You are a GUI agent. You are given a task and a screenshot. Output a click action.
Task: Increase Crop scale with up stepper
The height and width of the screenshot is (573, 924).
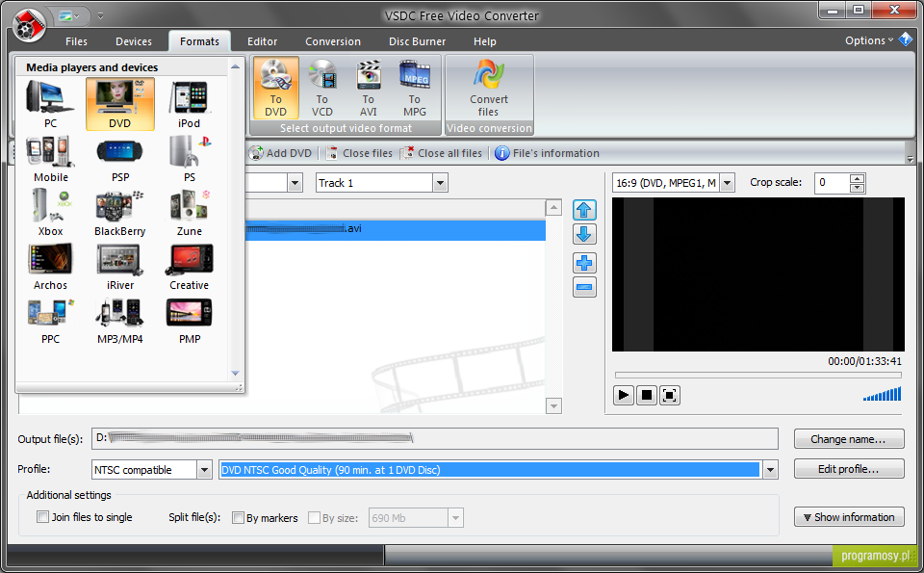pos(858,178)
